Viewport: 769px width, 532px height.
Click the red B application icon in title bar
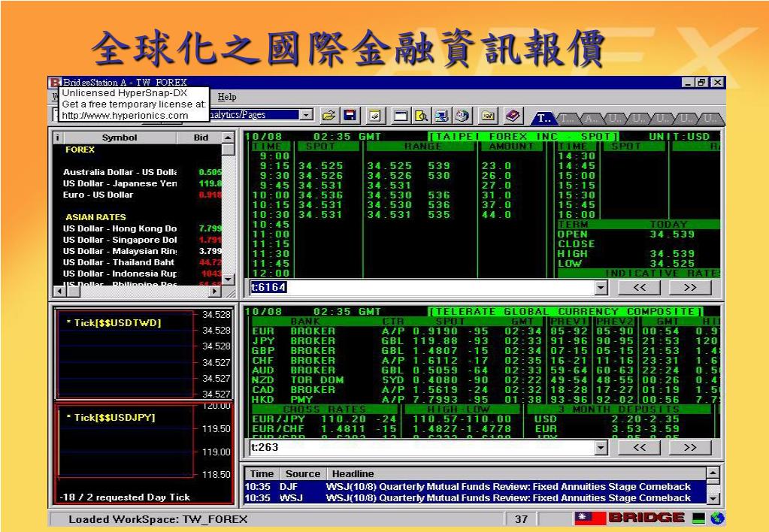pyautogui.click(x=54, y=83)
